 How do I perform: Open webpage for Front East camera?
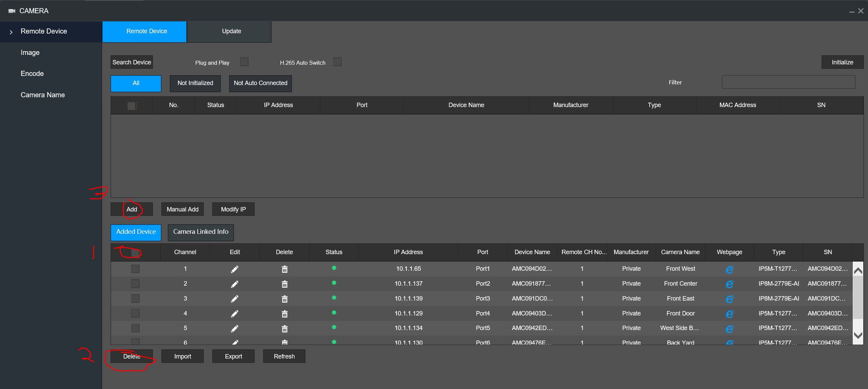coord(729,299)
